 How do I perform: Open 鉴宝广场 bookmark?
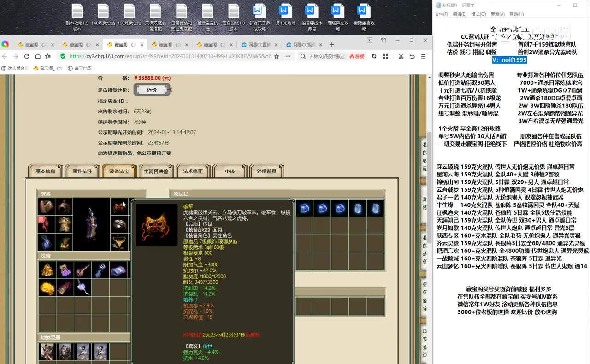pyautogui.click(x=79, y=68)
